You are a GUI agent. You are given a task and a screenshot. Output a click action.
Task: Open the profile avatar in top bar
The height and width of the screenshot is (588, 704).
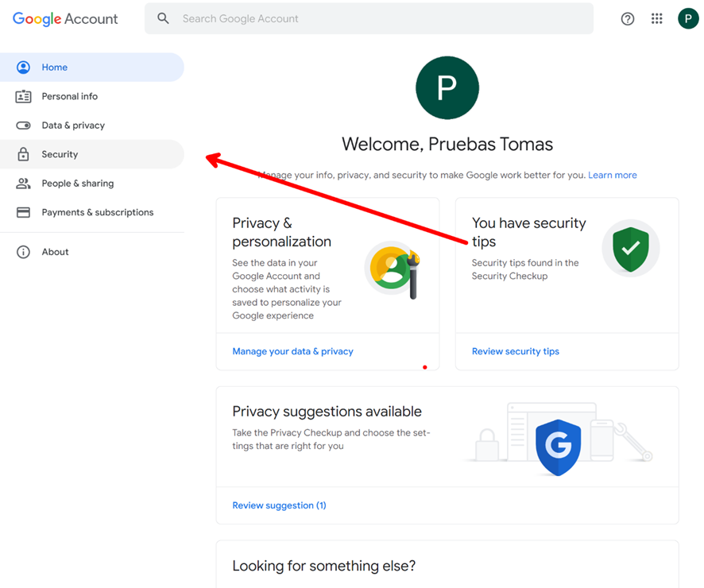coord(688,18)
